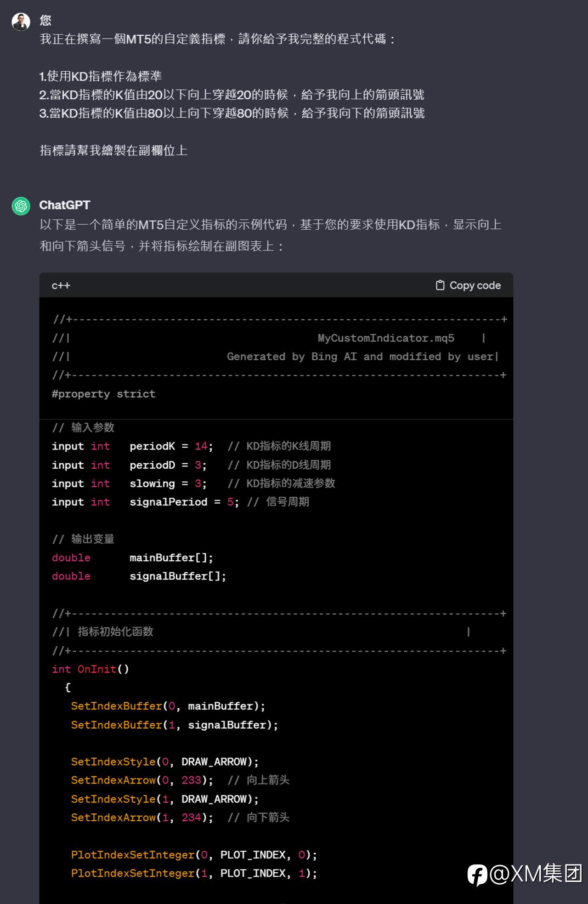Screen dimensions: 588x904
Task: Click the line "指標請幫我繪製在副欄位上"
Action: tap(113, 150)
